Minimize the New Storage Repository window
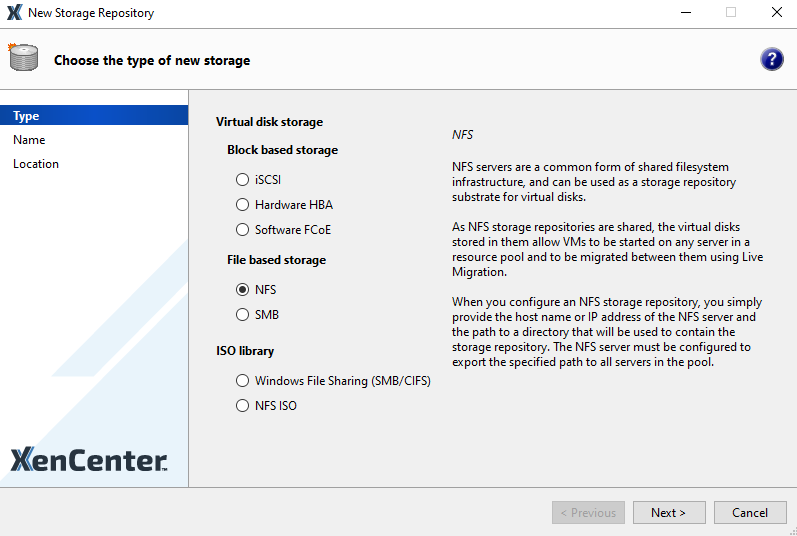 (x=686, y=13)
